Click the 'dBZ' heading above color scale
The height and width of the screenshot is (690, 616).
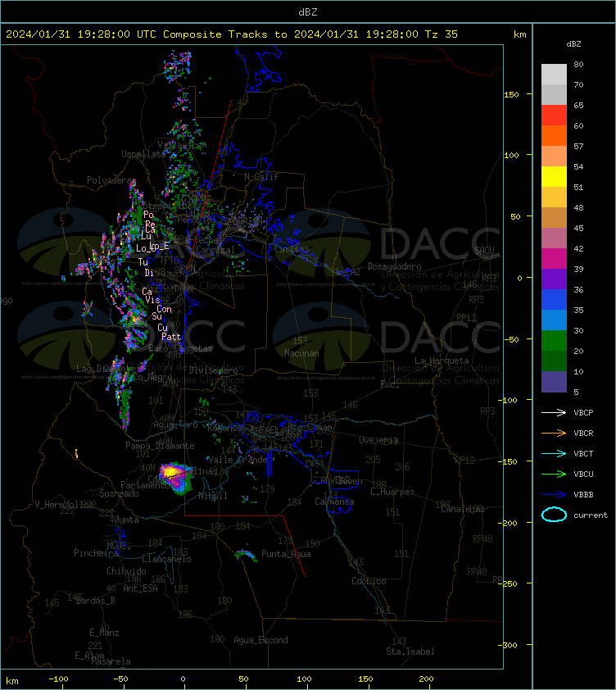[573, 44]
